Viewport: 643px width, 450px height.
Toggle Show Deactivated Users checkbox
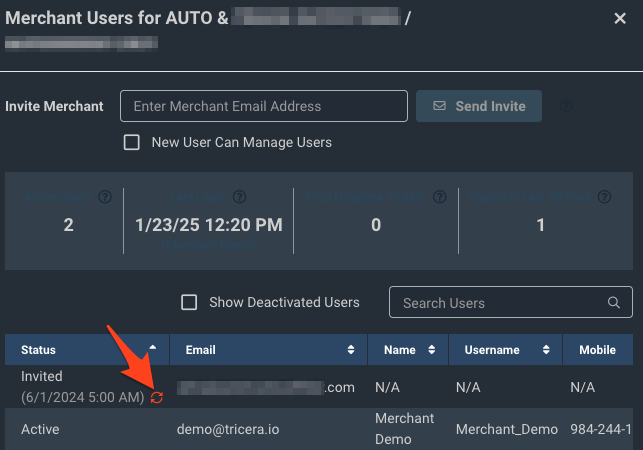click(189, 302)
